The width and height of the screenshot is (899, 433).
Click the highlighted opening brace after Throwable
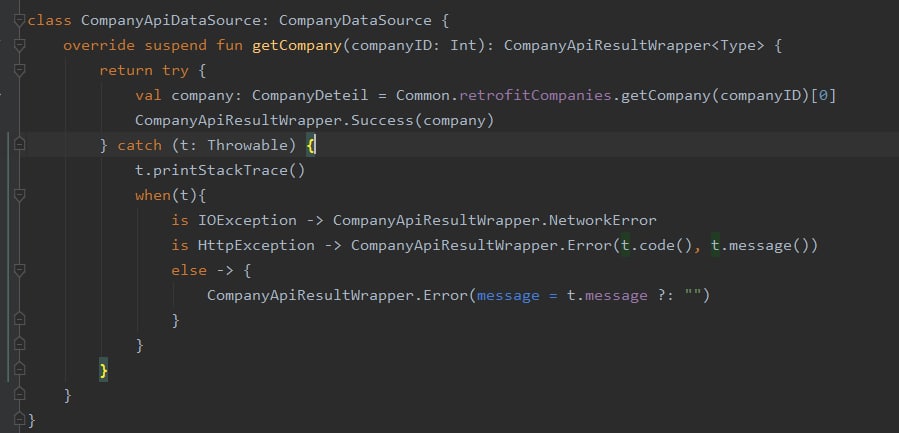(x=311, y=145)
